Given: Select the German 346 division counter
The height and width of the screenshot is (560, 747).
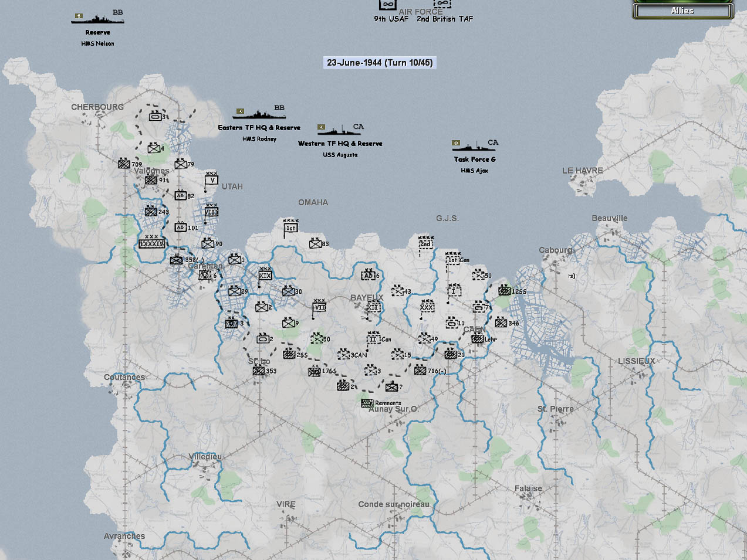Looking at the screenshot, I should click(x=501, y=322).
